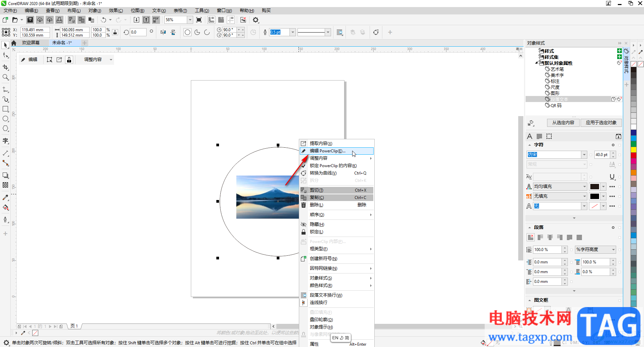Save the current document
The height and width of the screenshot is (347, 644).
pyautogui.click(x=30, y=20)
